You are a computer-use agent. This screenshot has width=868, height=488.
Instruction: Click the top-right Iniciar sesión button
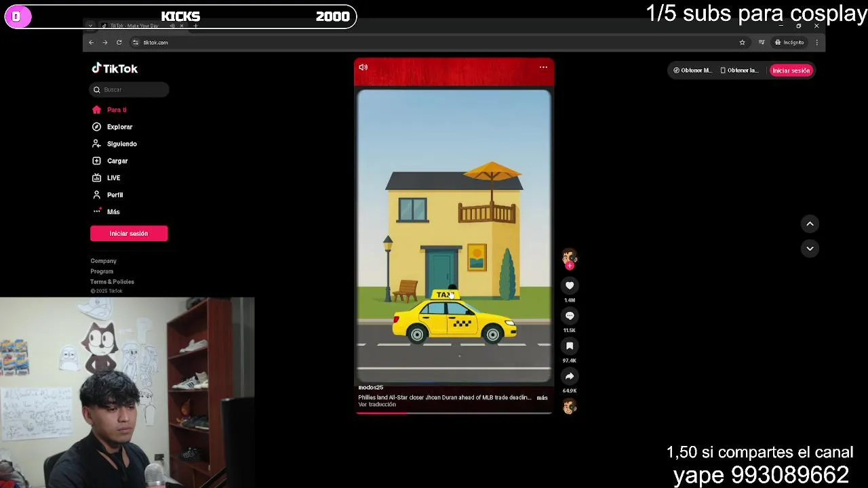coord(791,70)
